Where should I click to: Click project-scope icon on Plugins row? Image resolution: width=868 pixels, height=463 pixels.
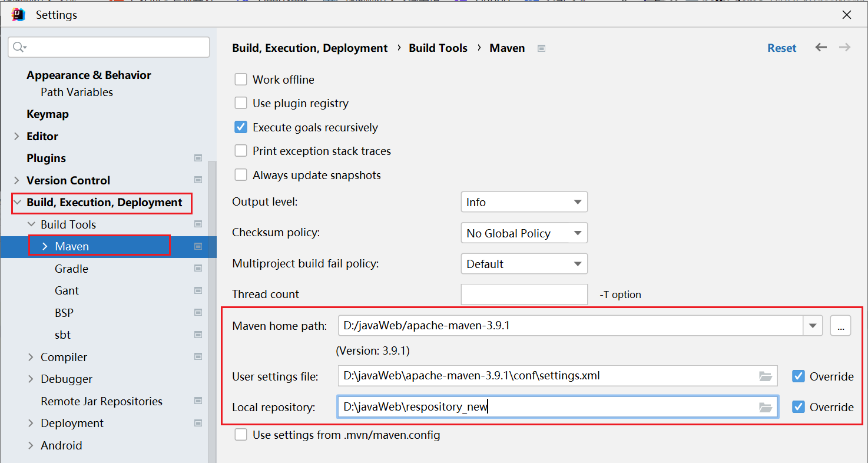click(198, 158)
